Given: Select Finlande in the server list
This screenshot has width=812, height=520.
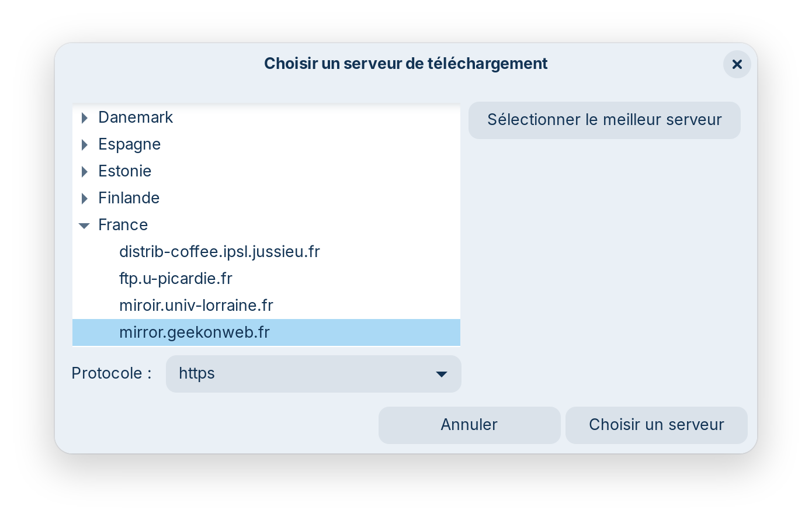Looking at the screenshot, I should coord(129,198).
